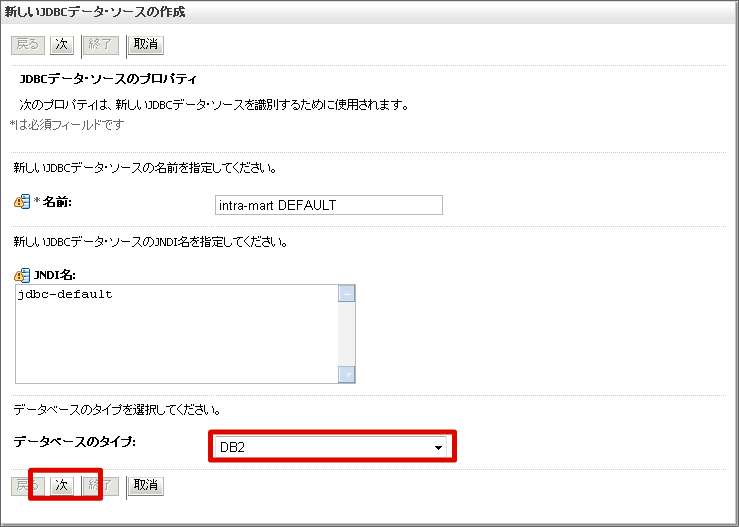
Task: Open the データベースのタイプ dropdown showing DB2
Action: pyautogui.click(x=332, y=447)
